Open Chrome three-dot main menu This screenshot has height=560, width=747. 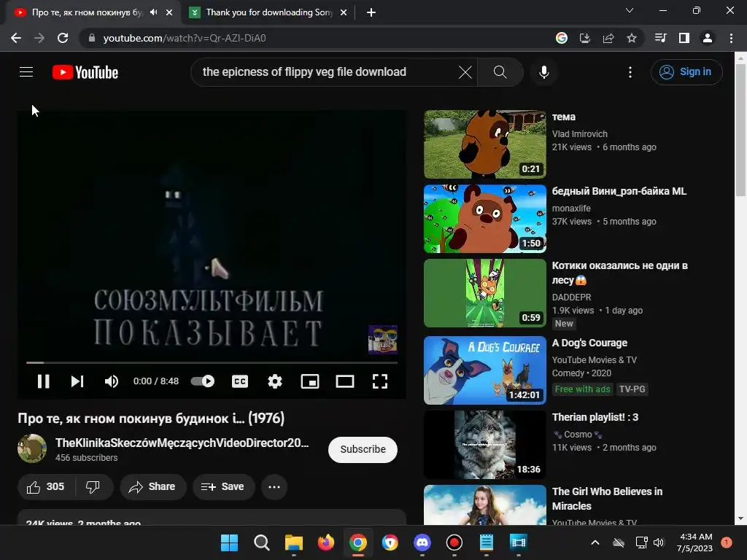[x=731, y=38]
